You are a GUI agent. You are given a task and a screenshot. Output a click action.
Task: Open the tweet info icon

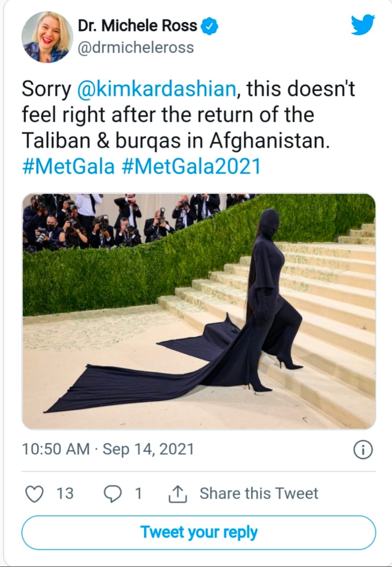[x=363, y=450]
